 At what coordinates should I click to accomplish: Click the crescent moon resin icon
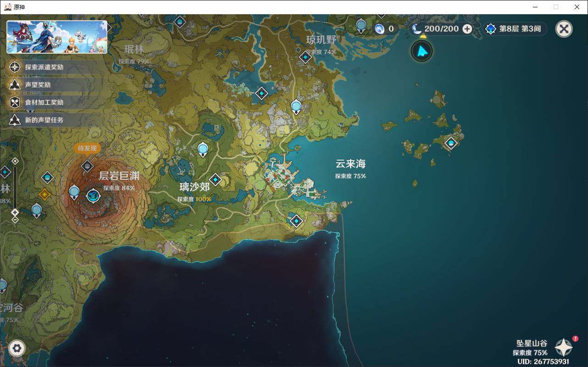point(416,29)
